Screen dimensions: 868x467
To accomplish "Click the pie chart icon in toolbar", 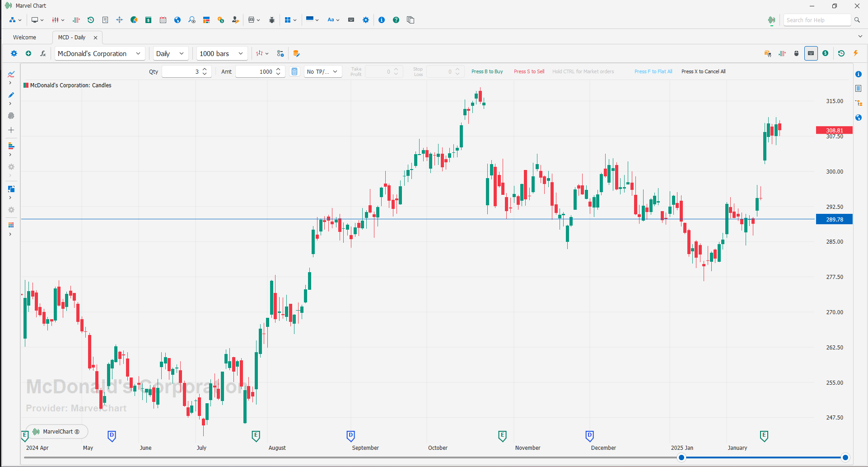I will tap(134, 20).
